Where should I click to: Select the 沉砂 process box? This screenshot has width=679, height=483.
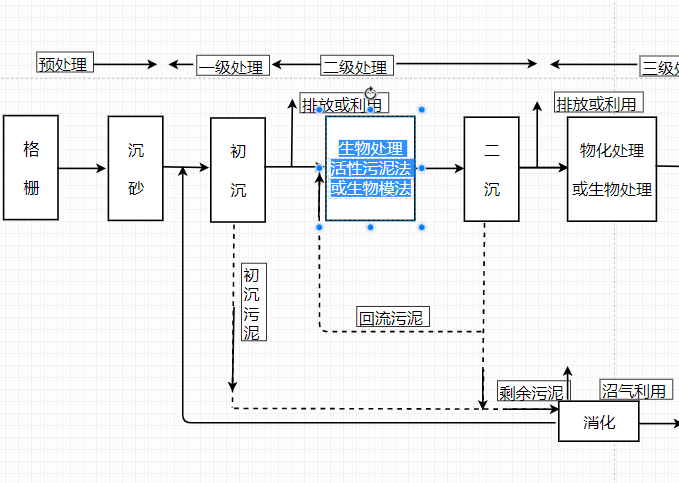[x=136, y=168]
